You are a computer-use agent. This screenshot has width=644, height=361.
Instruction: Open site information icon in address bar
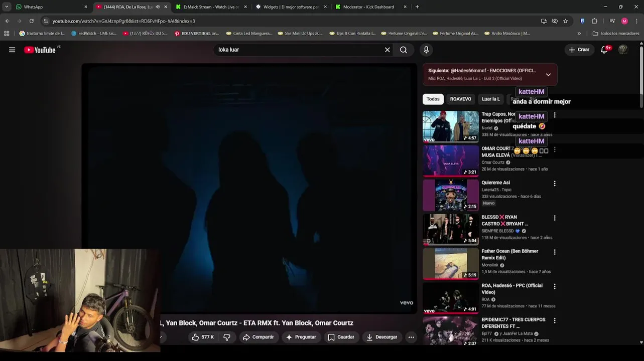pyautogui.click(x=46, y=21)
